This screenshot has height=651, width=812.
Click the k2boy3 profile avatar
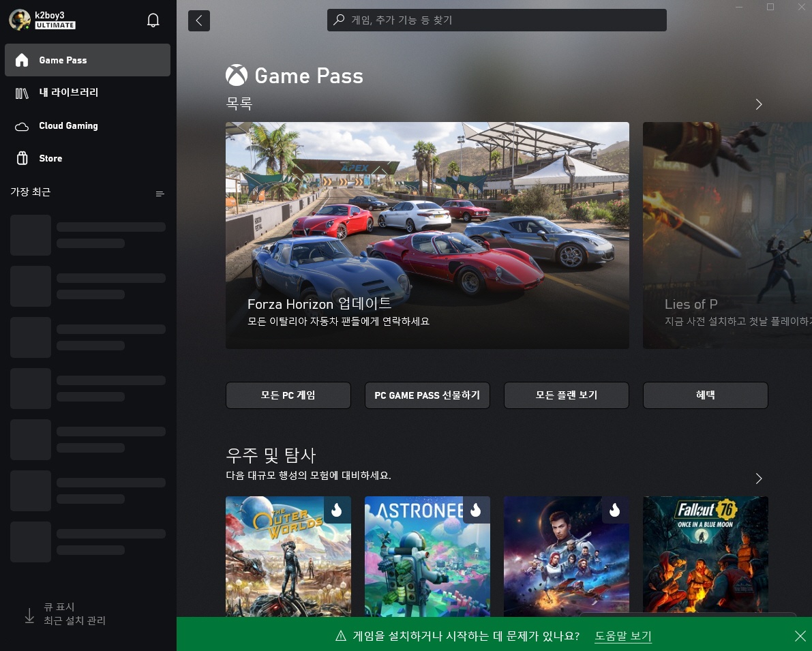coord(20,20)
